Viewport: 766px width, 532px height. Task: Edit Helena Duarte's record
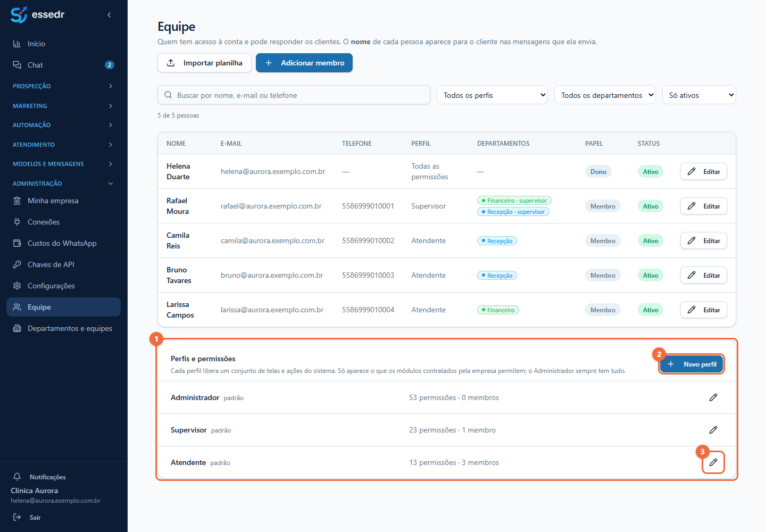(x=704, y=171)
